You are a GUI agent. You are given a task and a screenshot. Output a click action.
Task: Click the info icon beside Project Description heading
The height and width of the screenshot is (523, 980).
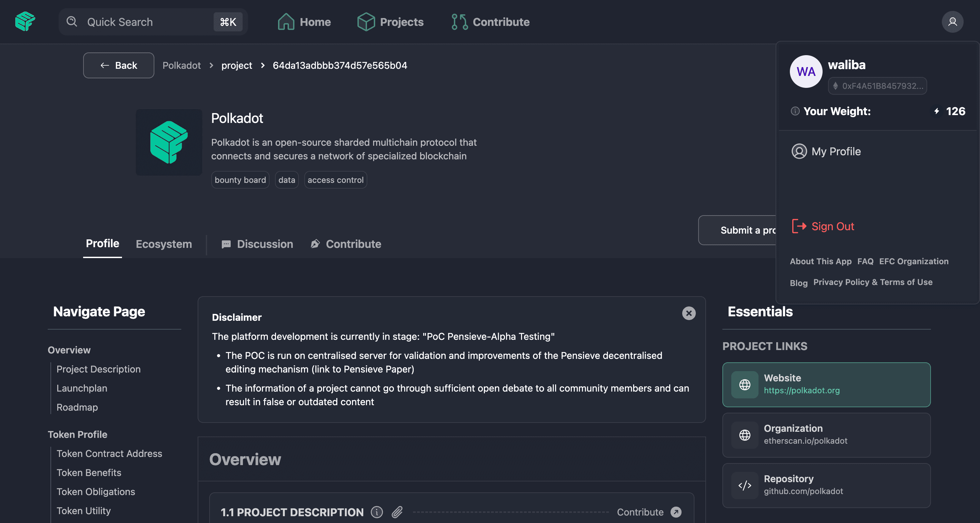tap(377, 512)
